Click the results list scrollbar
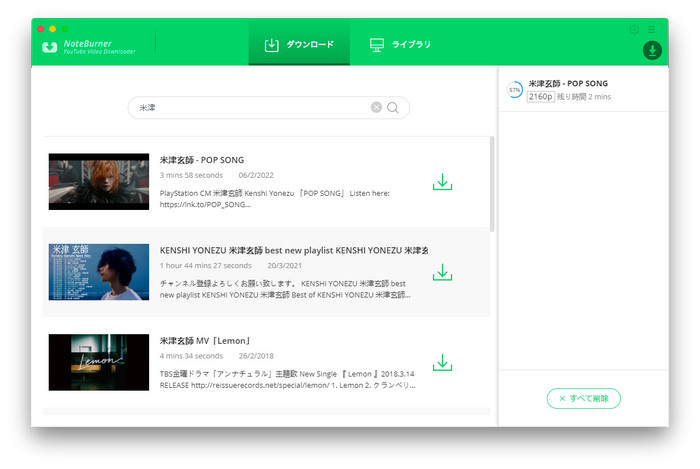The height and width of the screenshot is (469, 700). click(492, 184)
